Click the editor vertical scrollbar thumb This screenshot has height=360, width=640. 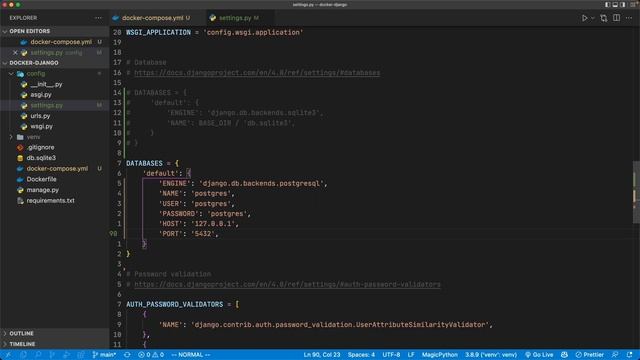point(636,192)
